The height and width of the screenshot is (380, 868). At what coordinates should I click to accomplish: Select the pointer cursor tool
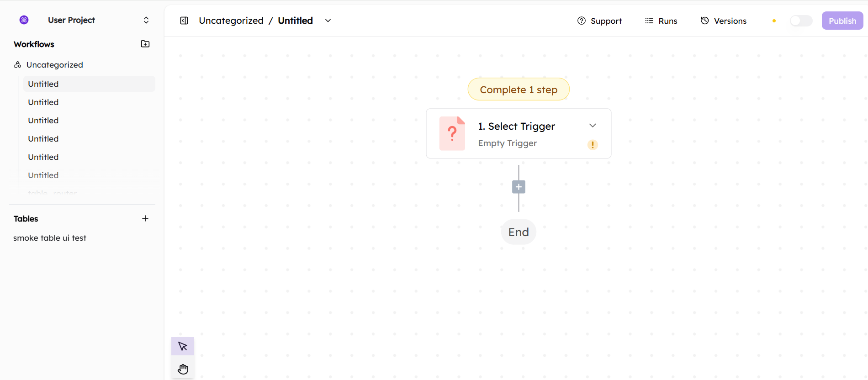click(x=183, y=346)
